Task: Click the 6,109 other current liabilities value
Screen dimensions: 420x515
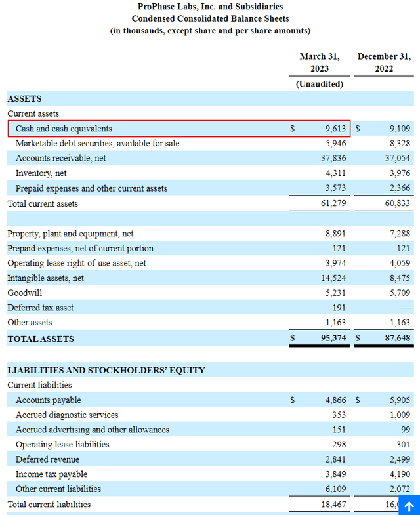Action: coord(335,489)
